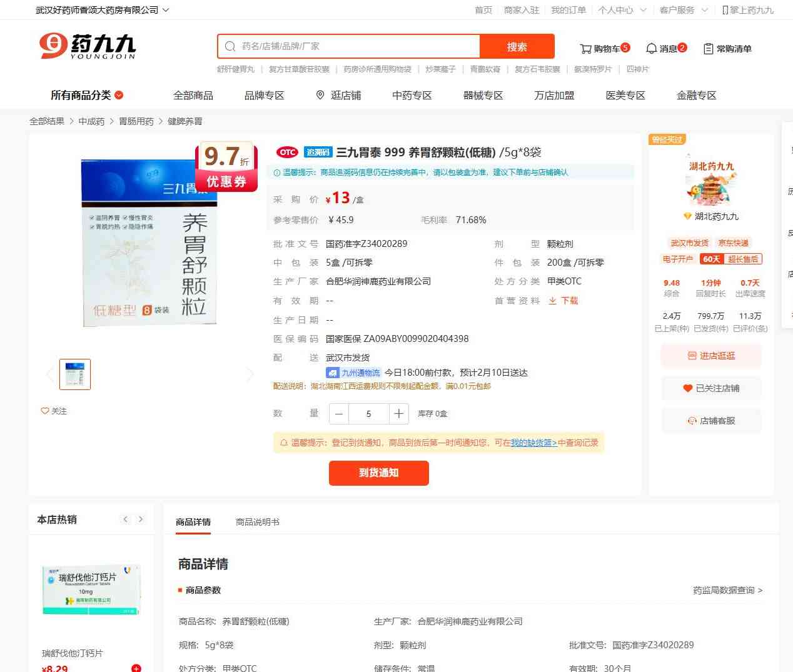Open the 中药专区 navigation menu
The width and height of the screenshot is (793, 672).
(x=412, y=95)
